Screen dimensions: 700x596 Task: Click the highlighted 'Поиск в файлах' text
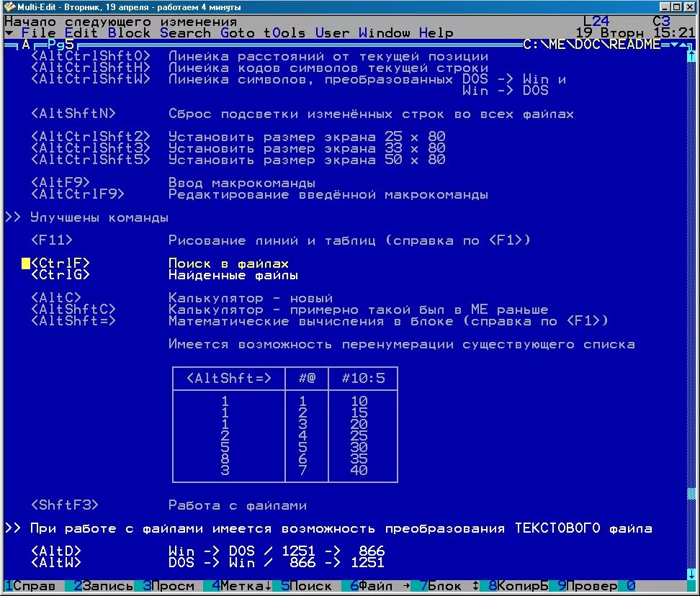point(228,263)
